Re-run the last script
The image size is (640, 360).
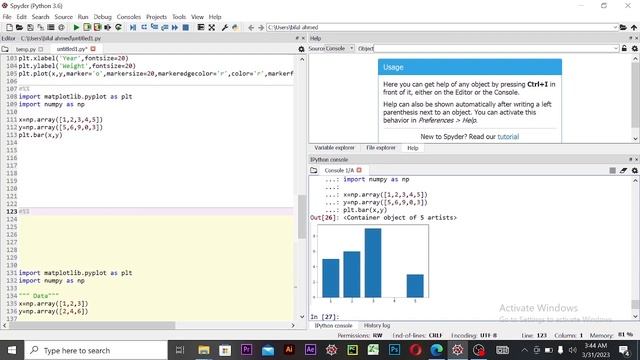118,27
